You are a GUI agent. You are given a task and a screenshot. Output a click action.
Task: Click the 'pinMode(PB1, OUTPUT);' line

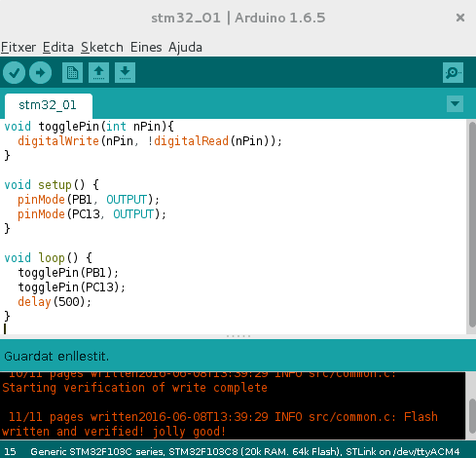89,200
